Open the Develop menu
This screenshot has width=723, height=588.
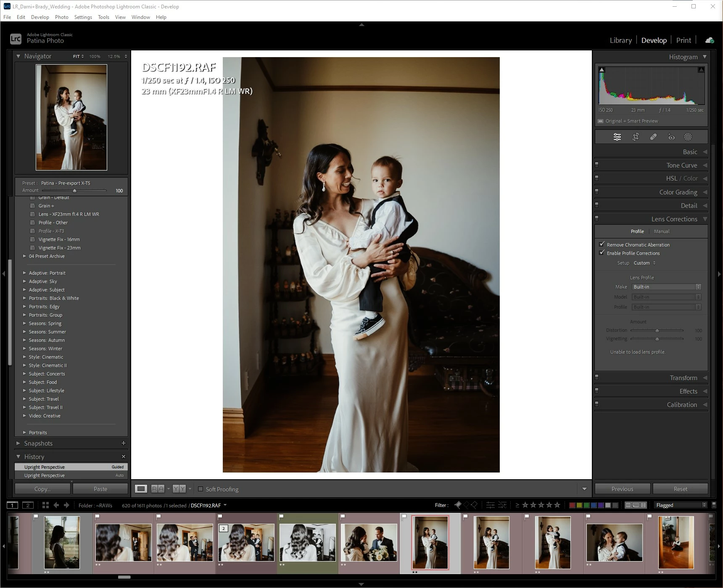point(40,17)
